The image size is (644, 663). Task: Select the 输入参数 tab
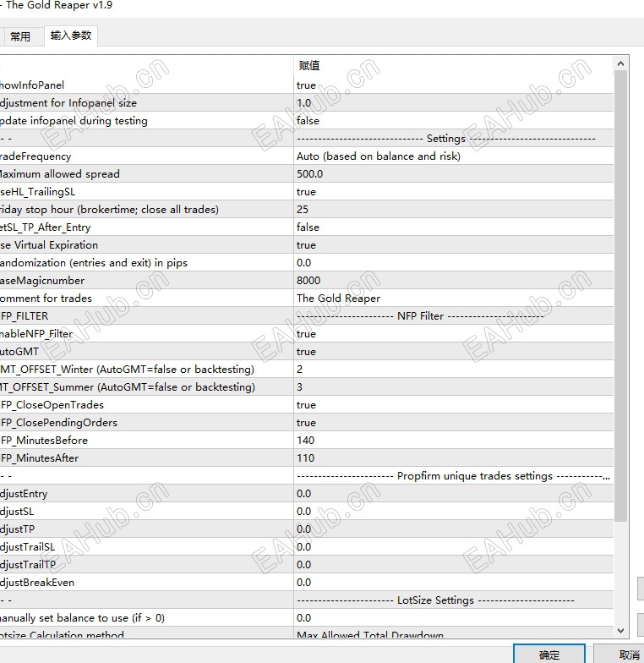tap(71, 36)
